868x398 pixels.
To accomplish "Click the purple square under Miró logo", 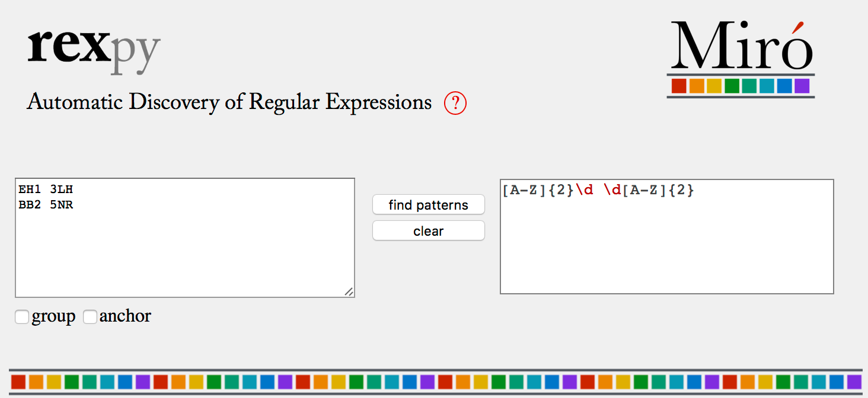I will (x=802, y=86).
